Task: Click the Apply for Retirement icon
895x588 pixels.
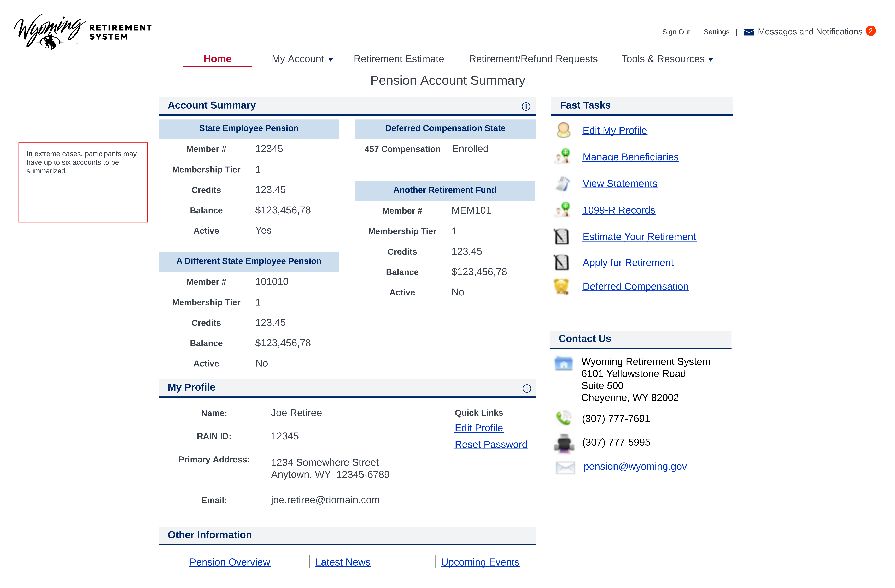Action: pyautogui.click(x=561, y=262)
